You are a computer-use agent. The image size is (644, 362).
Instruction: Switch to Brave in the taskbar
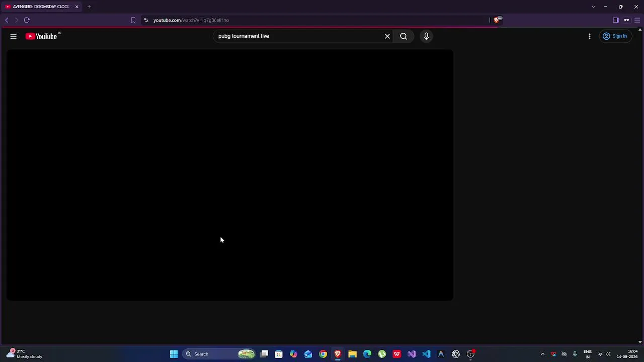(338, 354)
